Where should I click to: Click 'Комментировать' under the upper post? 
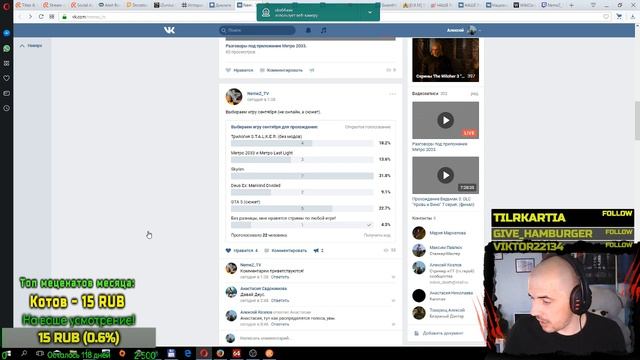(281, 70)
